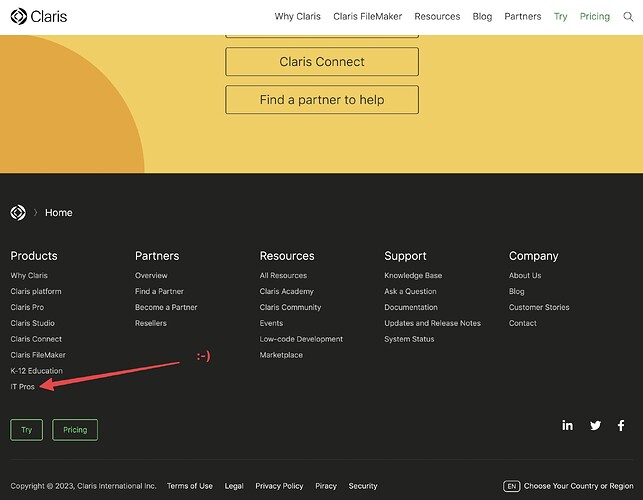Open Updates and Release Notes link
This screenshot has height=500, width=643.
(x=432, y=323)
